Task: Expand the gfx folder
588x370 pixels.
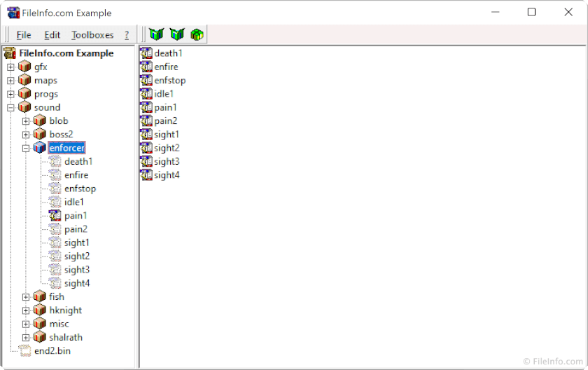Action: [x=10, y=67]
